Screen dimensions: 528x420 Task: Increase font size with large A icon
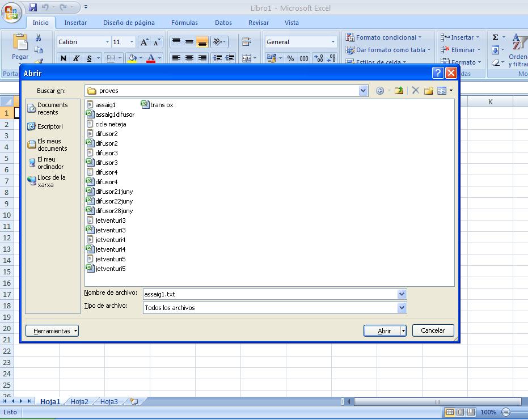point(144,42)
